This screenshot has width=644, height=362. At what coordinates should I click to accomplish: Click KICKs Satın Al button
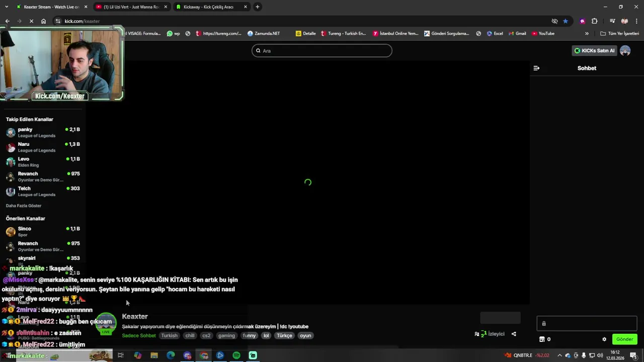point(594,51)
